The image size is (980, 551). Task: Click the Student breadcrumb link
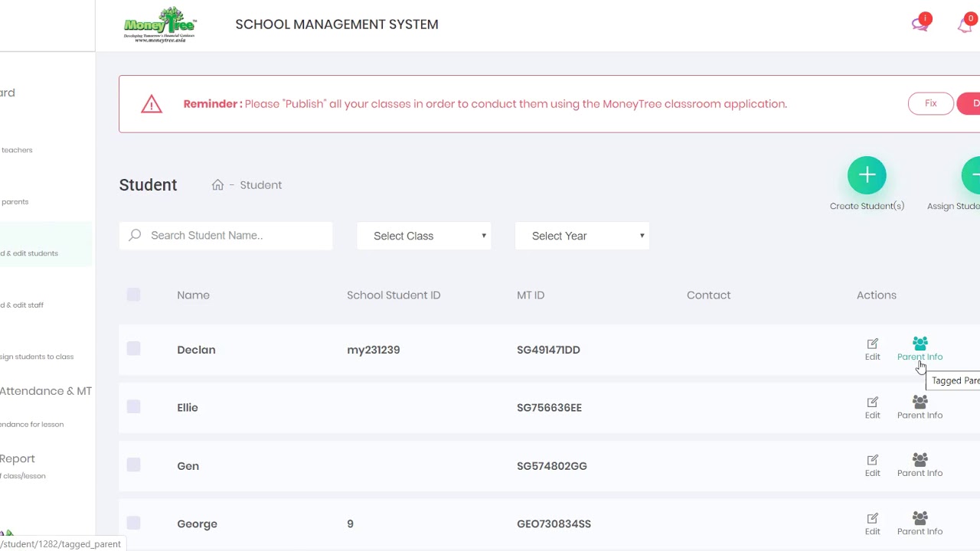pyautogui.click(x=261, y=185)
